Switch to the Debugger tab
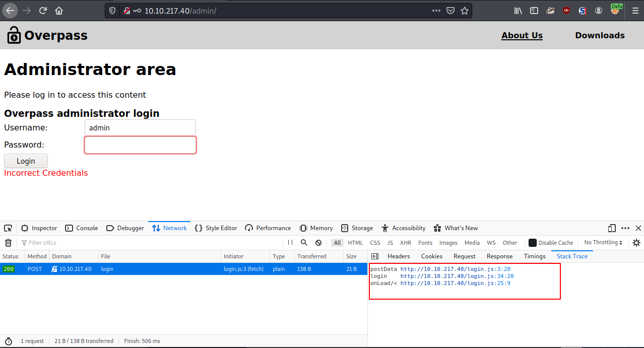 point(125,228)
